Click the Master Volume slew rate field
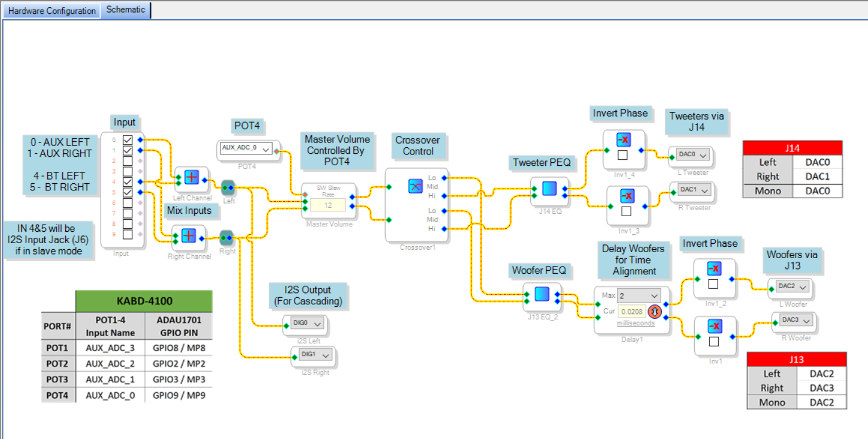This screenshot has width=868, height=439. [328, 205]
